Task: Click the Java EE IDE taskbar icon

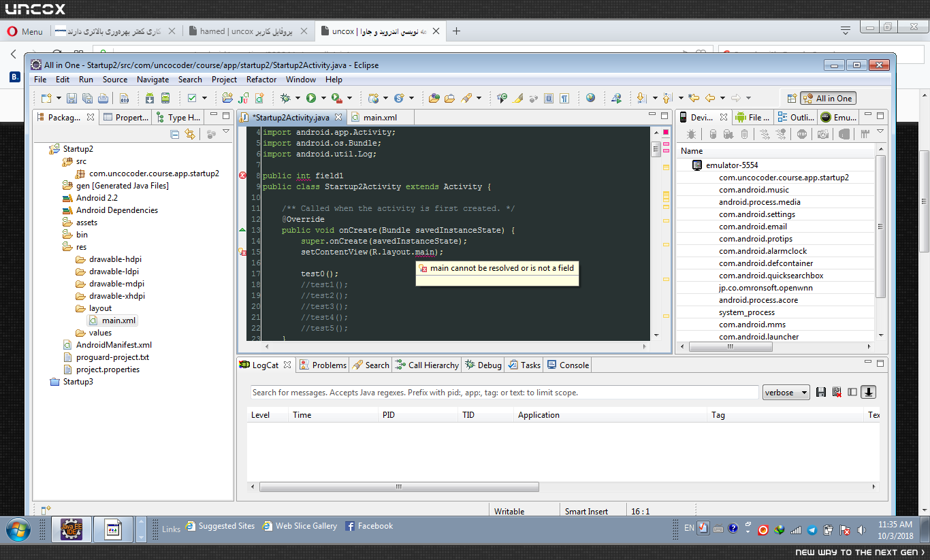Action: click(71, 529)
